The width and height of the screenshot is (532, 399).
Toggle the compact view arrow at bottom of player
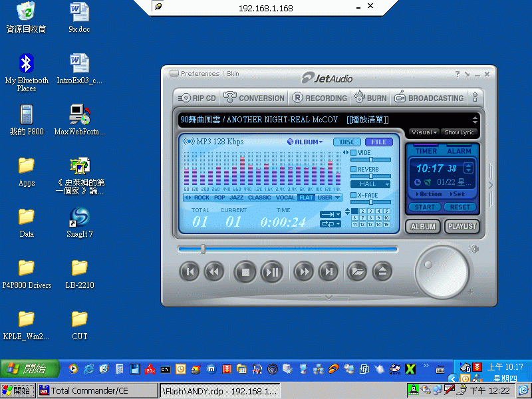click(x=328, y=297)
